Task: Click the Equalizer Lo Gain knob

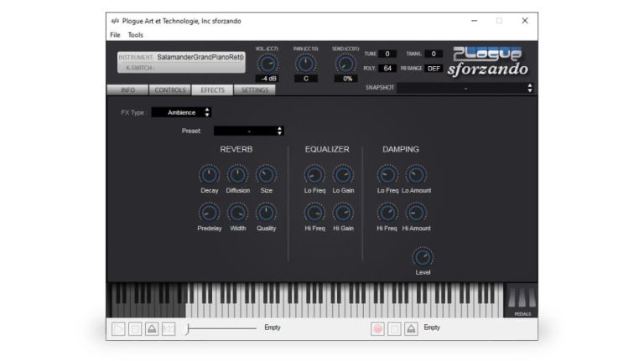Action: [343, 175]
